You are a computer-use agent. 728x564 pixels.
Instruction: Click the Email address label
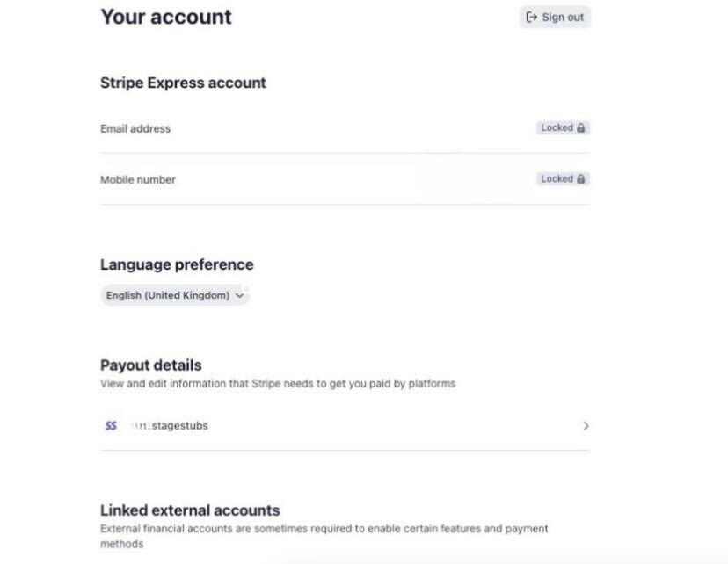tap(135, 128)
